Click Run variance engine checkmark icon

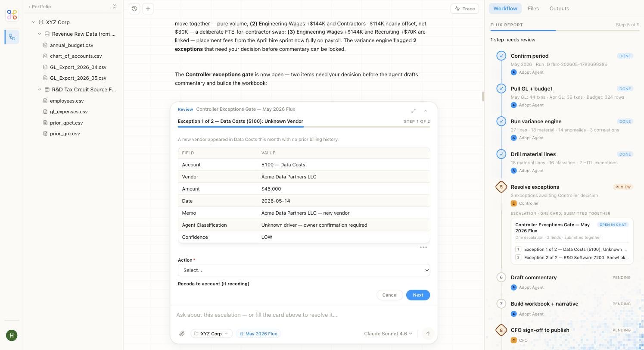pyautogui.click(x=501, y=121)
